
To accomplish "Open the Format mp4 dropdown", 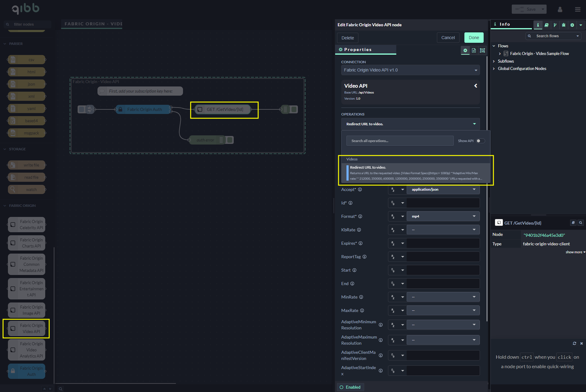I will tap(443, 216).
